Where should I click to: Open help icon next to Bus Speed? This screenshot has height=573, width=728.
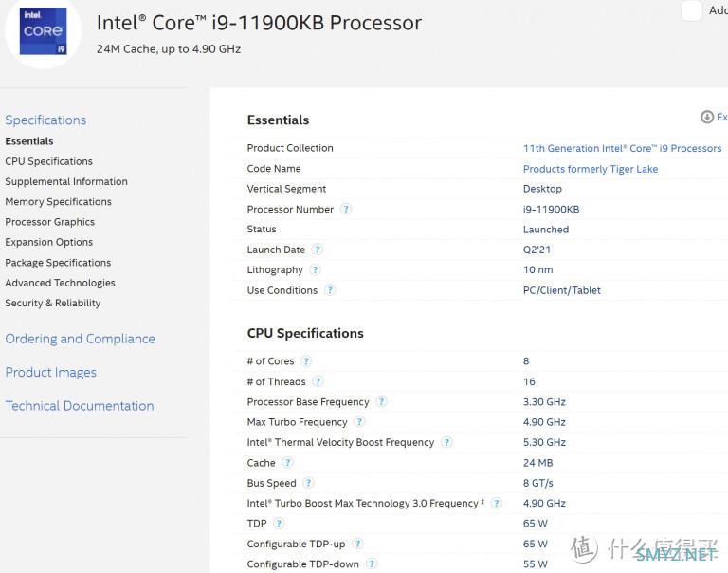tap(309, 483)
